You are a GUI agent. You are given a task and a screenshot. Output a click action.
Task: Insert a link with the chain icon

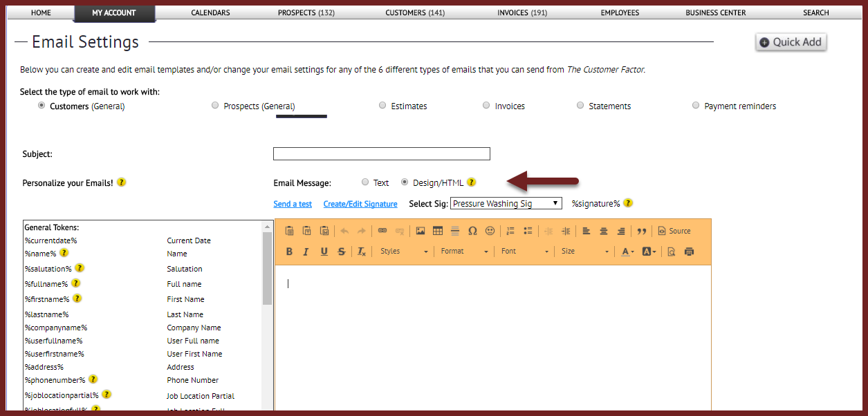382,231
